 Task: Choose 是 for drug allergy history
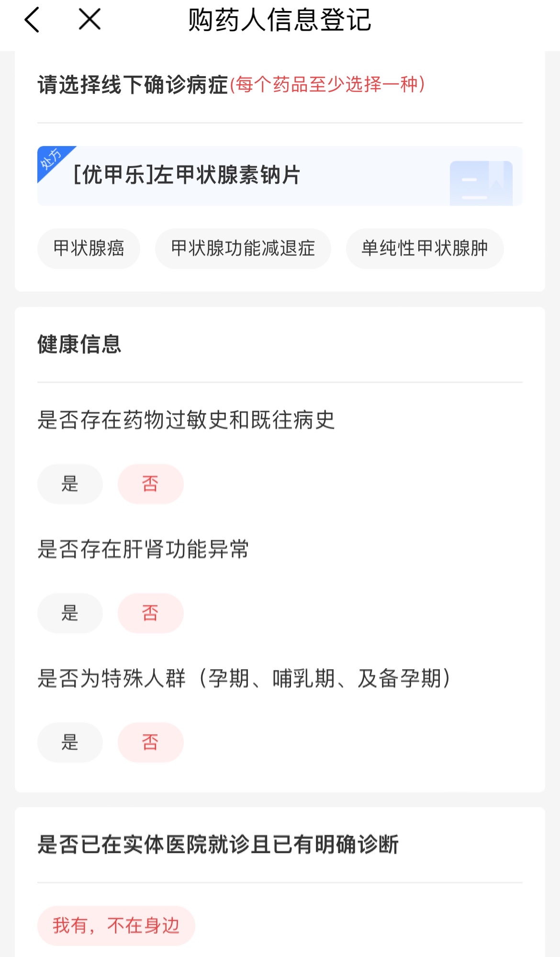pos(70,484)
